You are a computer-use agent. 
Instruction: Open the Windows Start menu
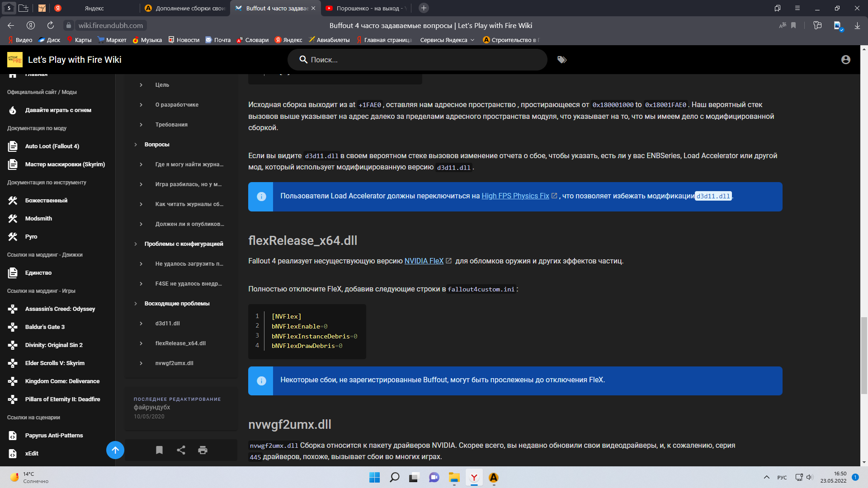coord(374,478)
